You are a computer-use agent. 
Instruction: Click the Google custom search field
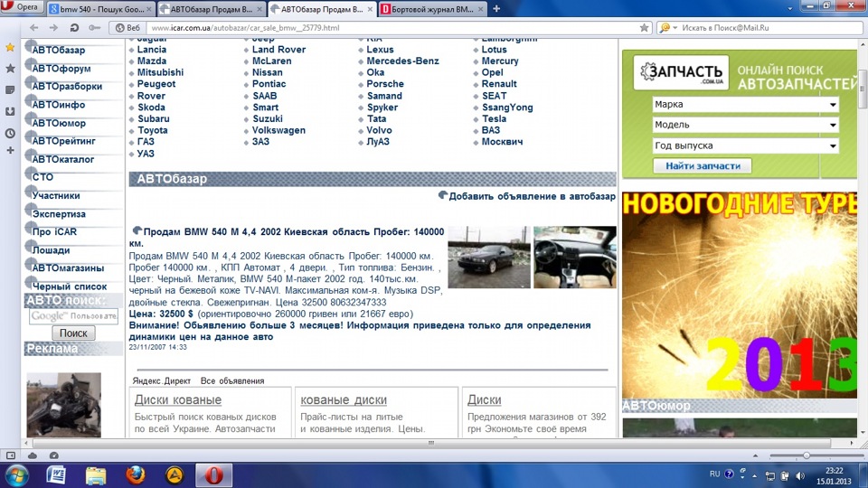[x=73, y=316]
